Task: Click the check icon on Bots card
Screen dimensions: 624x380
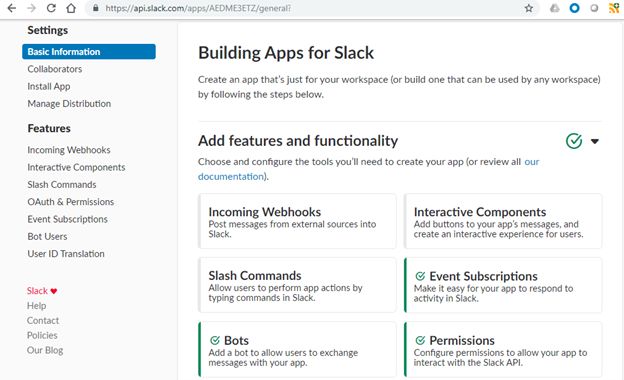Action: tap(215, 340)
